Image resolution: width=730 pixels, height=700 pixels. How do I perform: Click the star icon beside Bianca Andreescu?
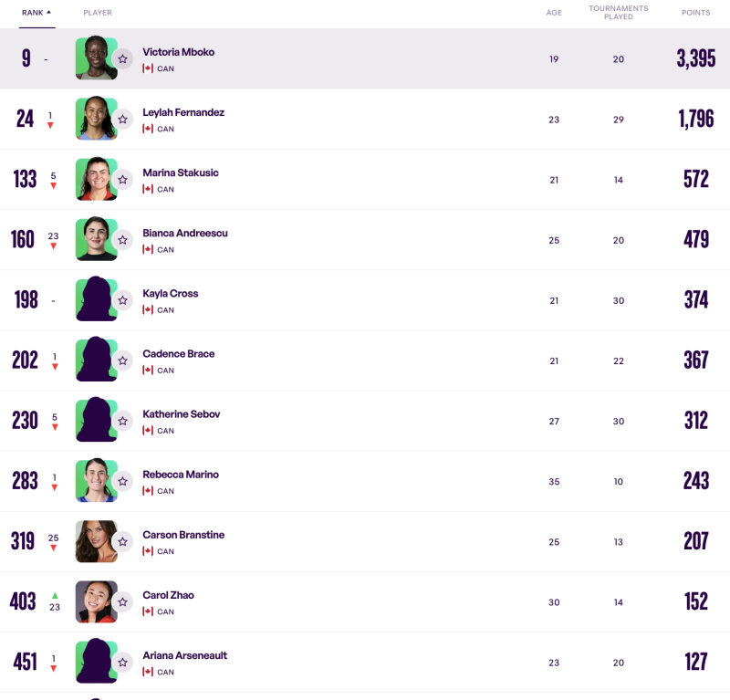(x=122, y=240)
